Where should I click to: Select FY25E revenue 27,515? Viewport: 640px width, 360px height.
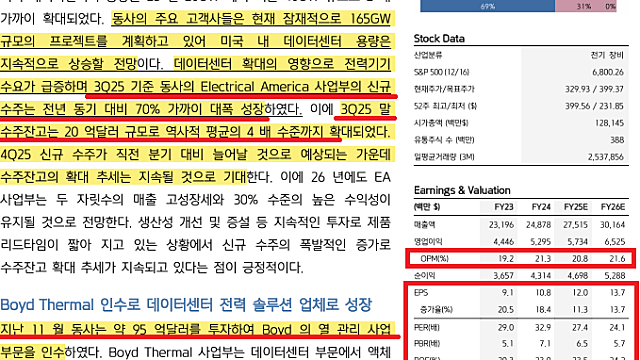pyautogui.click(x=576, y=224)
